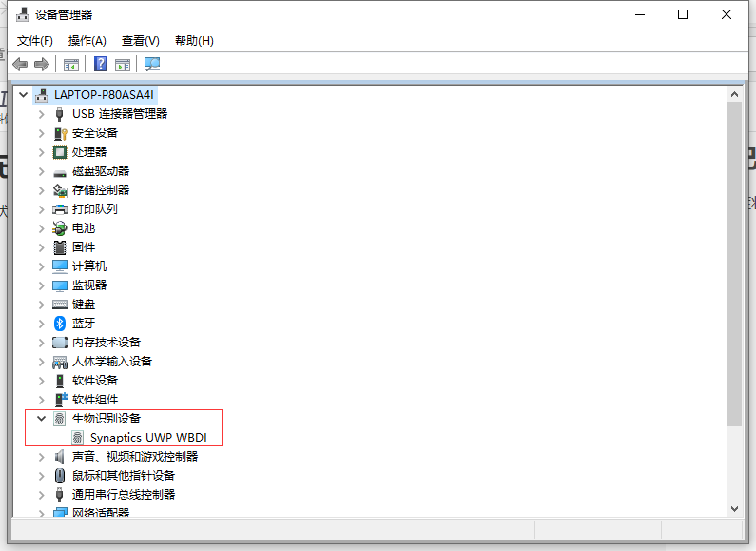Show/hide console tree toolbar icon
The image size is (756, 551).
[x=71, y=64]
